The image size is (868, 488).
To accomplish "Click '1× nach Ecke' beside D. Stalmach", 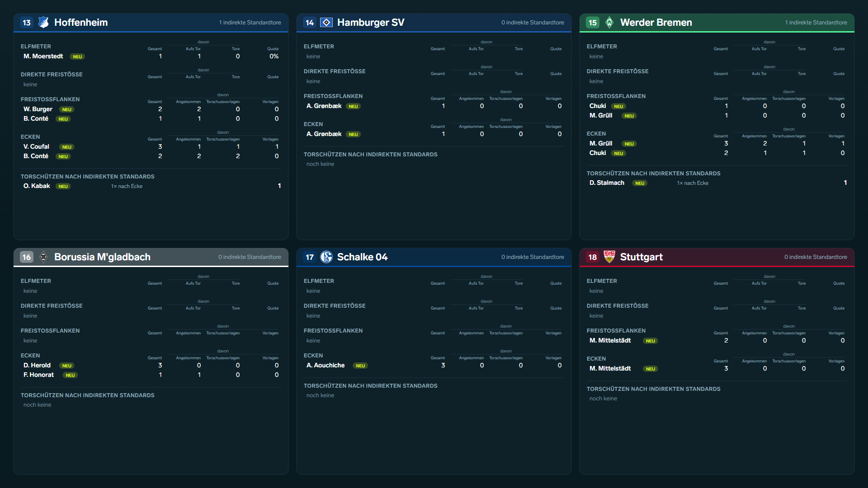I will [693, 183].
